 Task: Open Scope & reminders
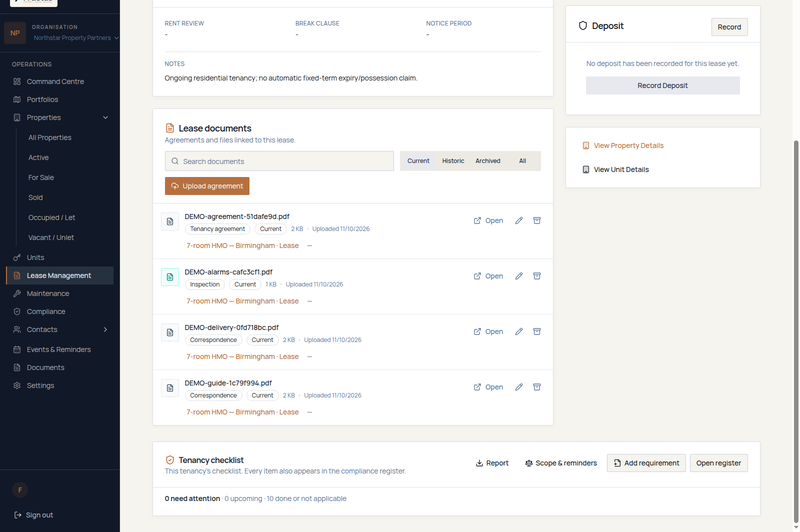pos(561,463)
